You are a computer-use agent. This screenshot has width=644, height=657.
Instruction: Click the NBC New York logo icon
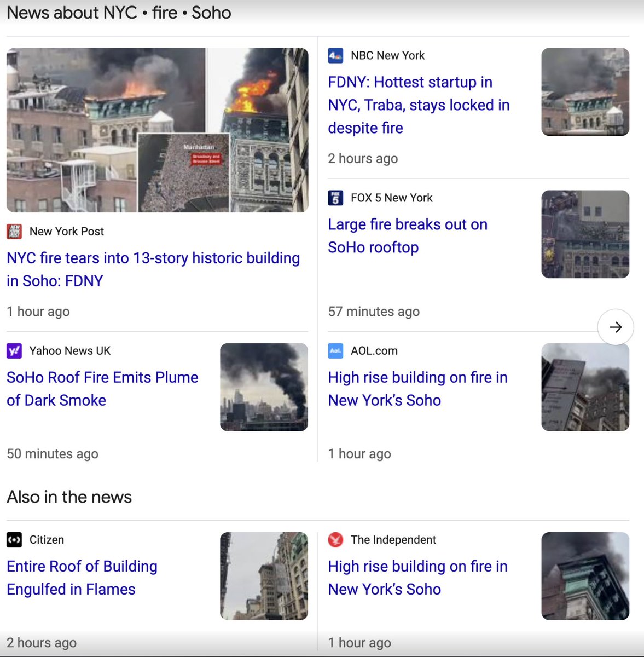335,55
